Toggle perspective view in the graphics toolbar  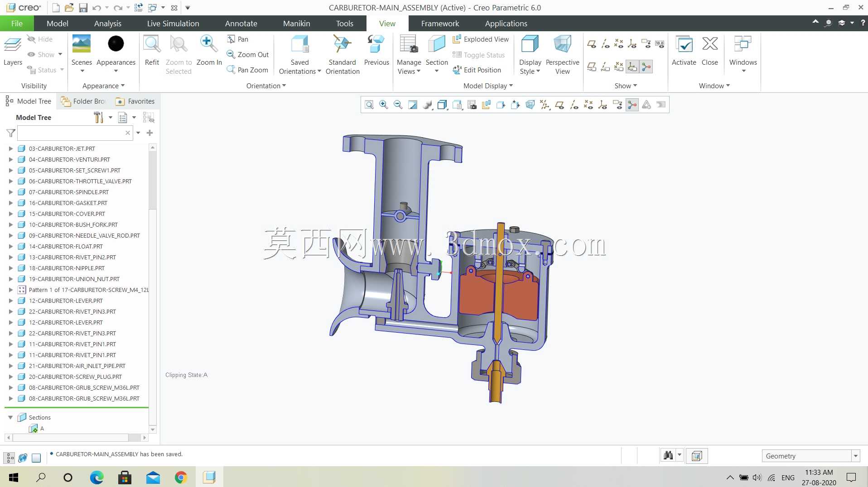[x=530, y=105]
